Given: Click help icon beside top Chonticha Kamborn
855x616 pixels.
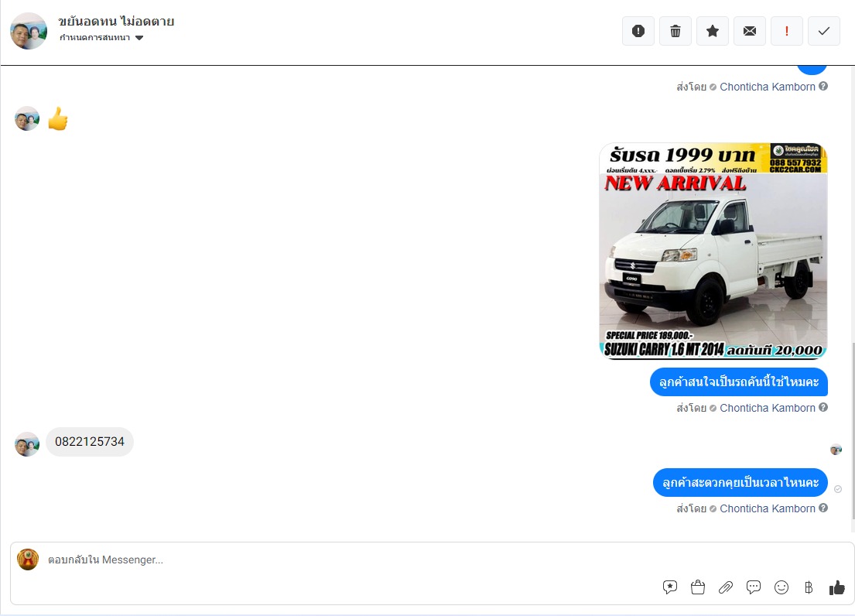Looking at the screenshot, I should 823,86.
